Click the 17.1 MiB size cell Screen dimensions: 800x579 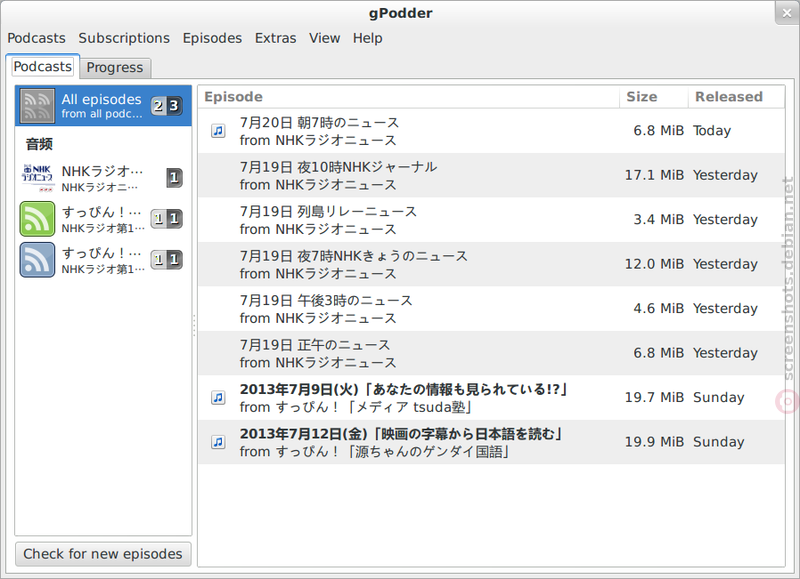pos(654,175)
